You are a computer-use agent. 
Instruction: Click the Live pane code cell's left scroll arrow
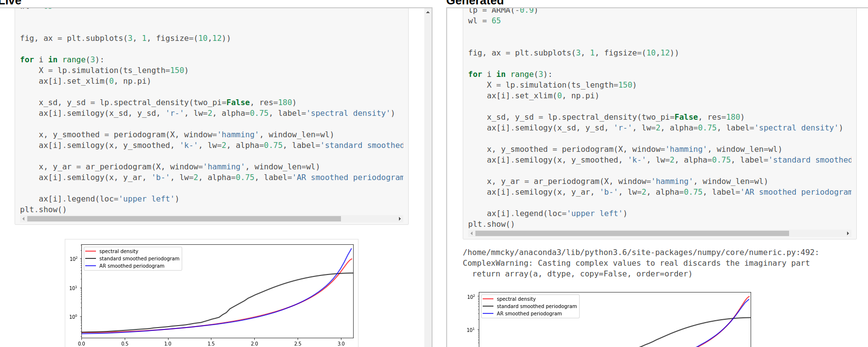[23, 219]
